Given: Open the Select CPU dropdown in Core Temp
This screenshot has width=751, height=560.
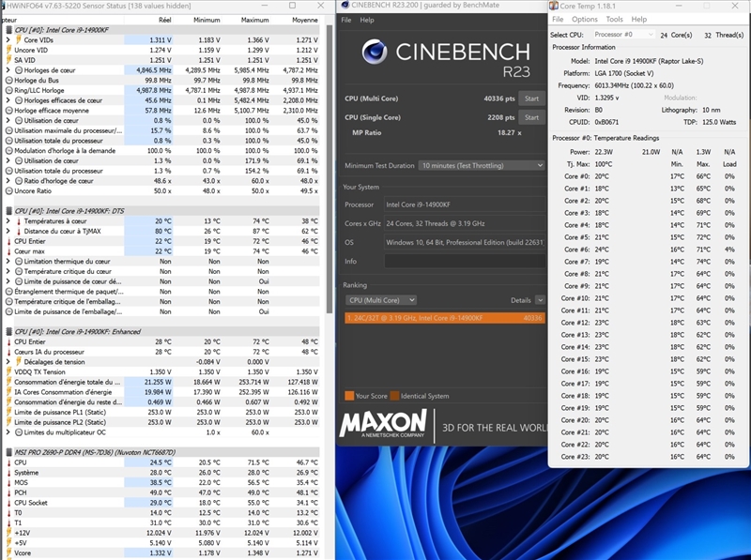Looking at the screenshot, I should [623, 35].
